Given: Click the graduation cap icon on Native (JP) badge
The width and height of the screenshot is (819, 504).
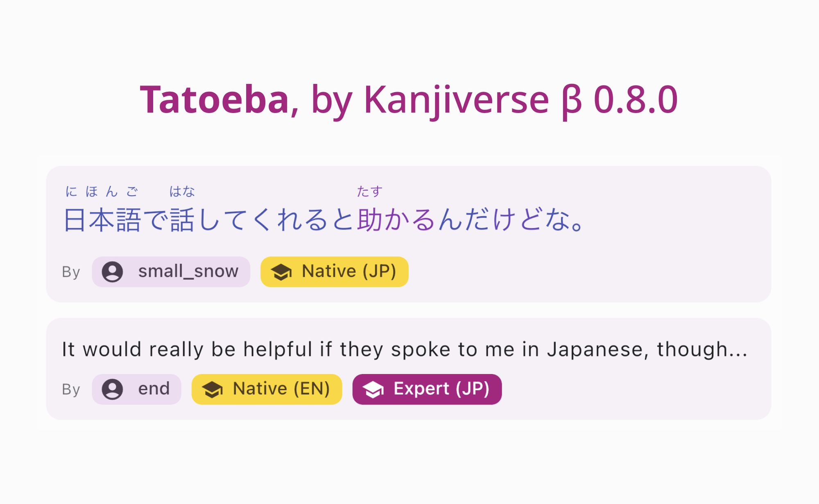Looking at the screenshot, I should (x=282, y=271).
